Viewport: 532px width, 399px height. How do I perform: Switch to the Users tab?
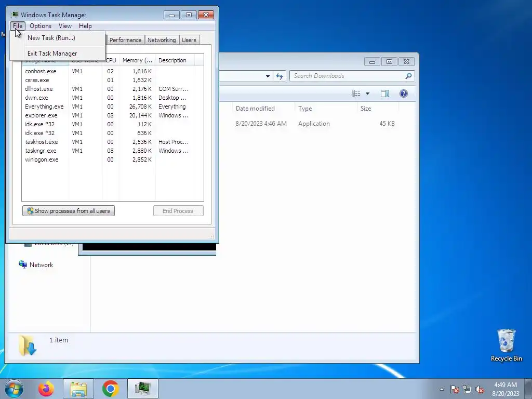point(189,40)
